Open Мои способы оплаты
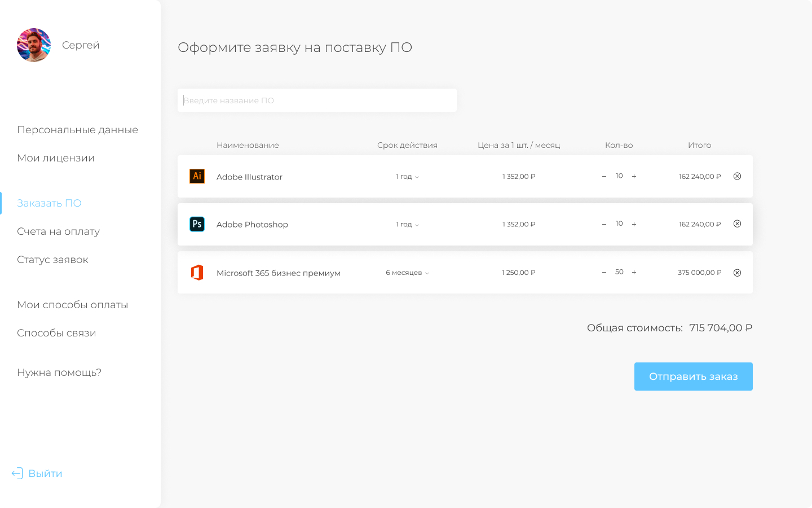 pos(72,305)
